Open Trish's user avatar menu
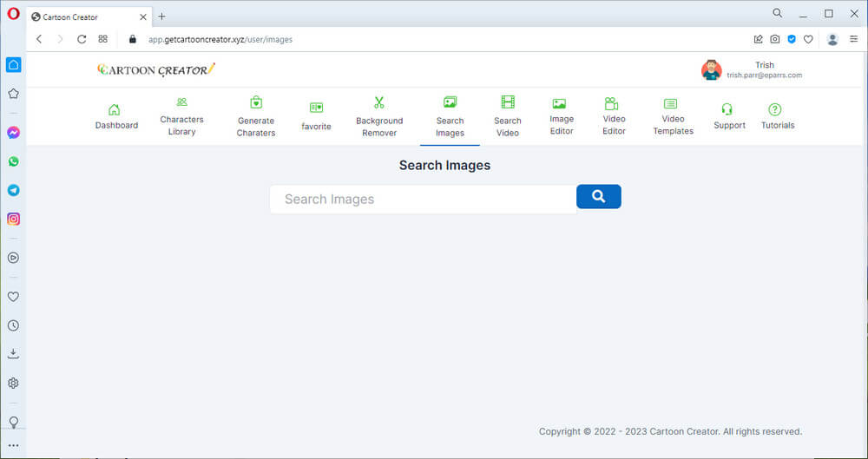This screenshot has height=459, width=868. [x=712, y=69]
